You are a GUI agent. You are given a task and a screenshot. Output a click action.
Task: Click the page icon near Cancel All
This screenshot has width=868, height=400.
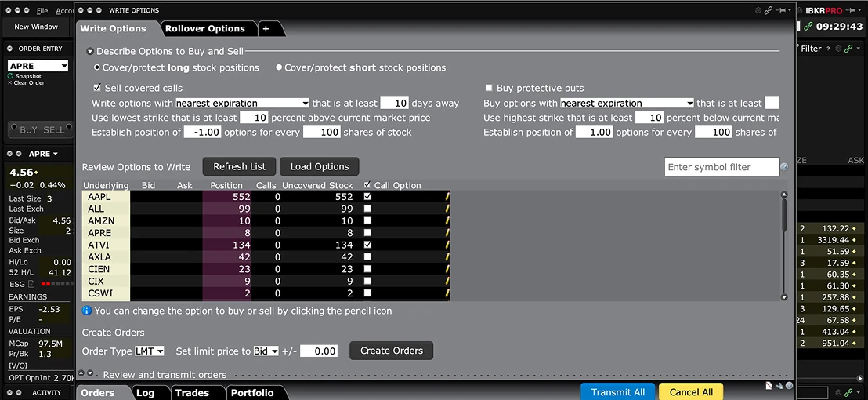pyautogui.click(x=769, y=386)
